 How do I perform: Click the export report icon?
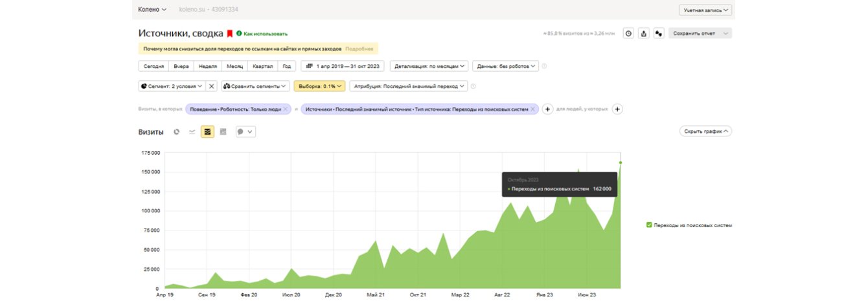click(643, 34)
